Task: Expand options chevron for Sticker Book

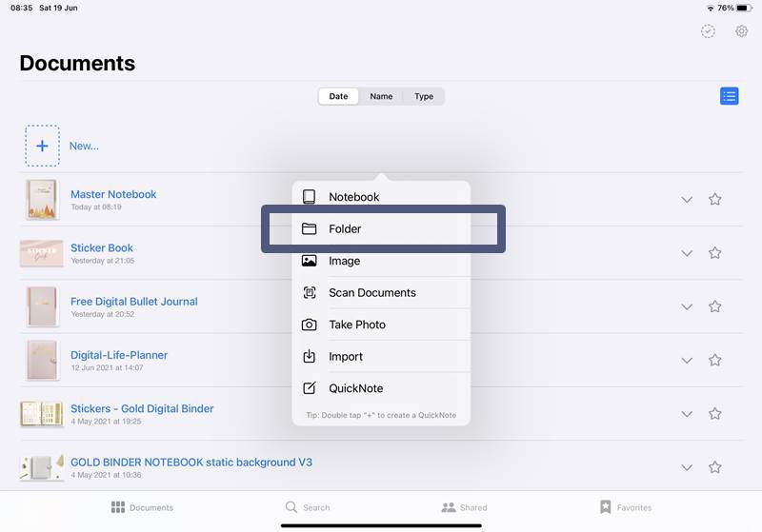Action: click(x=686, y=253)
